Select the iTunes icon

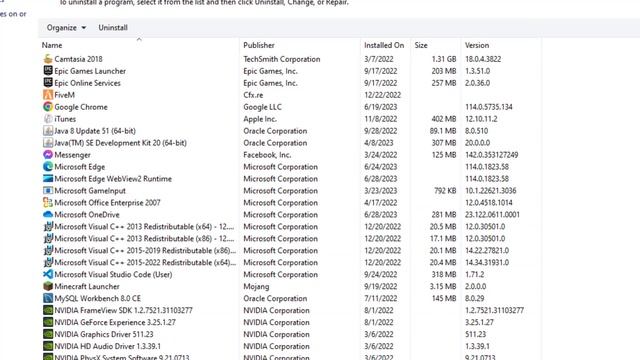tap(48, 119)
